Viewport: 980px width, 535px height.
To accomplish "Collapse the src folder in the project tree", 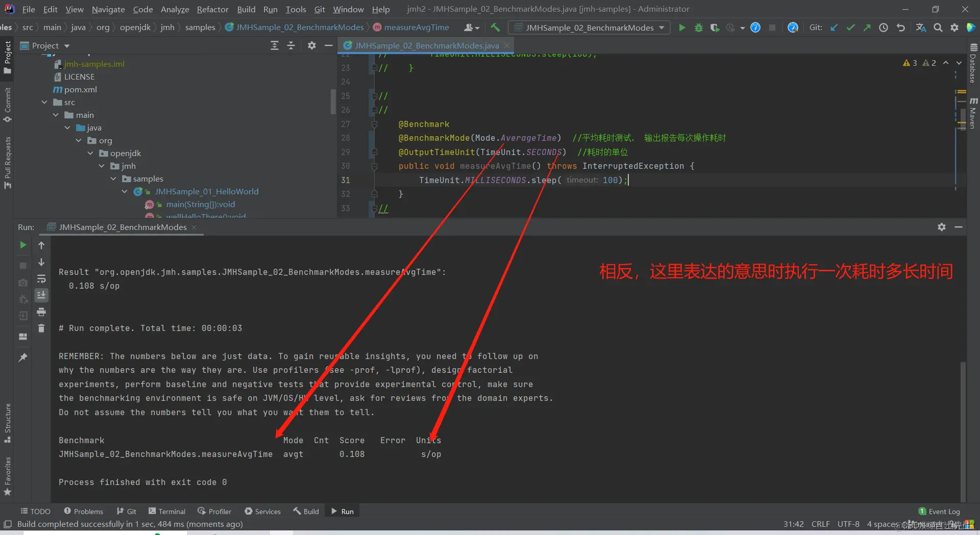I will point(44,102).
